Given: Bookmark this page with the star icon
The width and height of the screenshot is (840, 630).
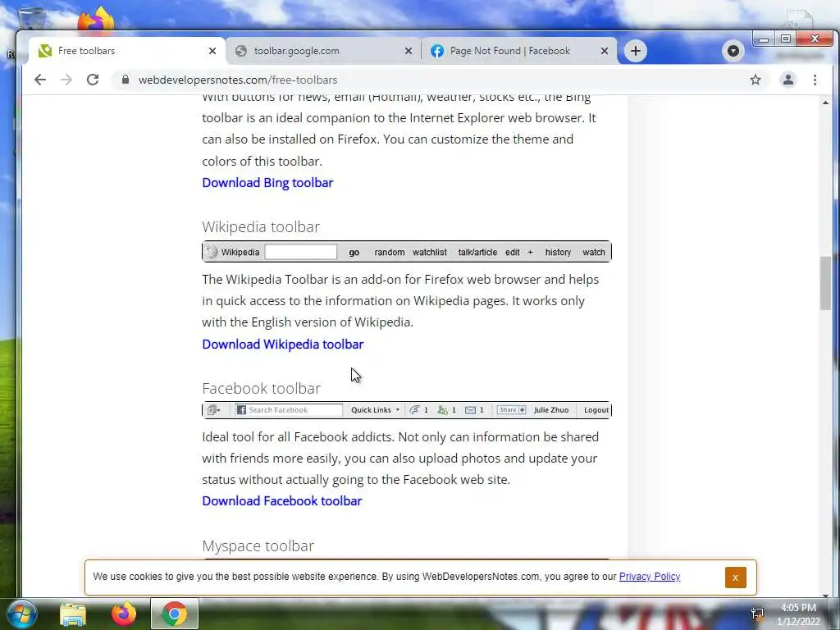Looking at the screenshot, I should (x=756, y=80).
